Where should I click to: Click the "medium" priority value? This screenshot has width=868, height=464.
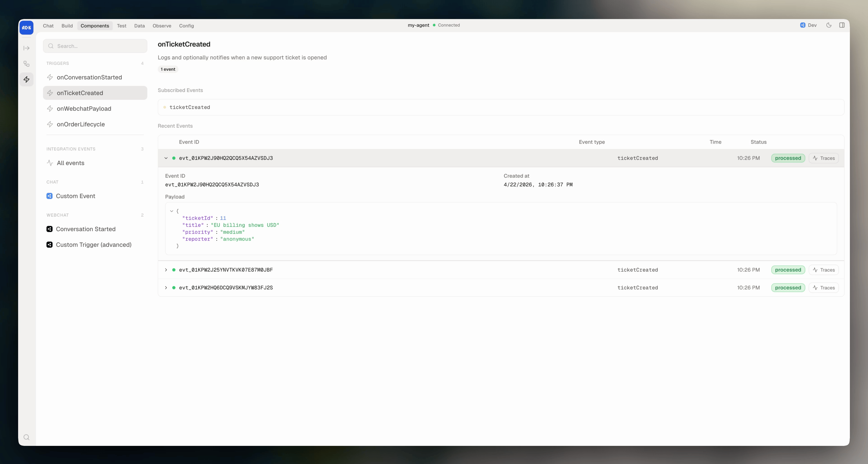click(232, 232)
